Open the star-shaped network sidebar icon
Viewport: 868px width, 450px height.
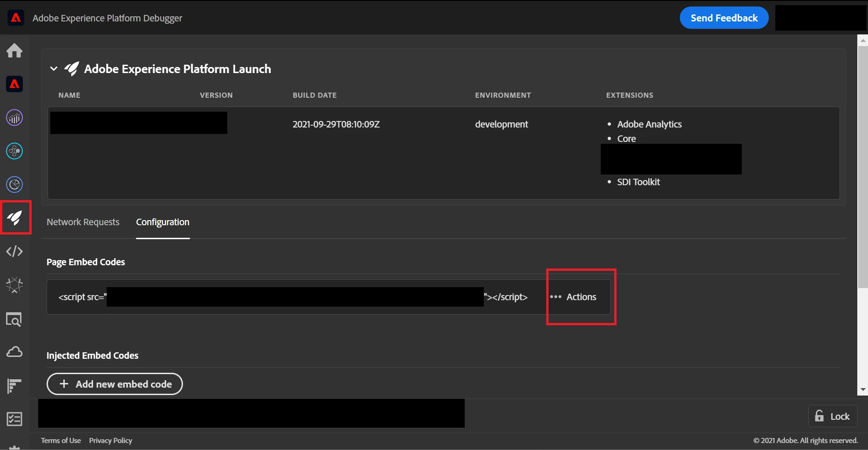point(14,285)
